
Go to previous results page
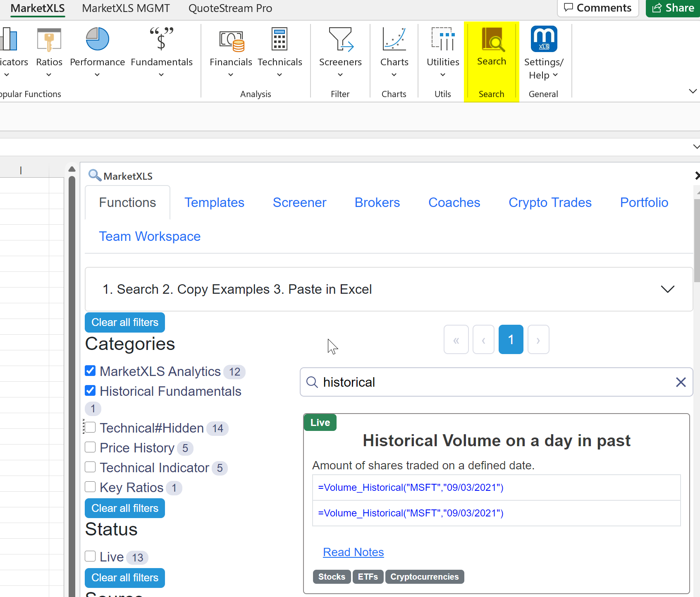point(483,340)
